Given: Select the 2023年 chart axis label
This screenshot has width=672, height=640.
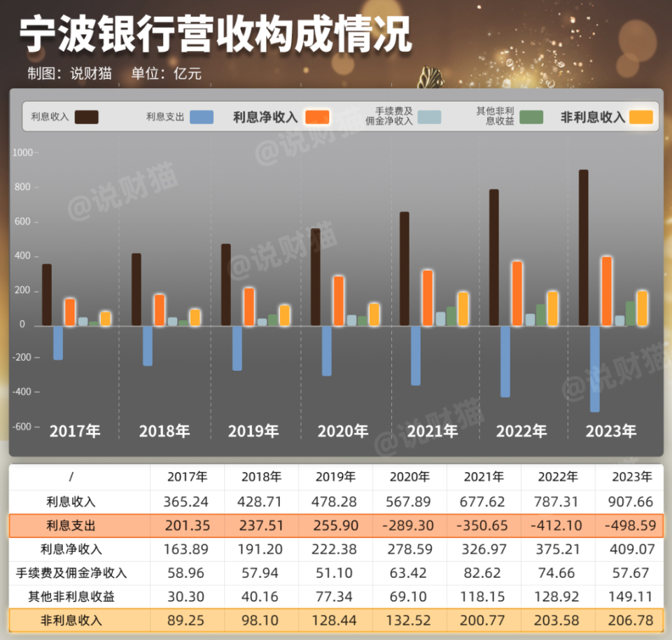Looking at the screenshot, I should 611,431.
